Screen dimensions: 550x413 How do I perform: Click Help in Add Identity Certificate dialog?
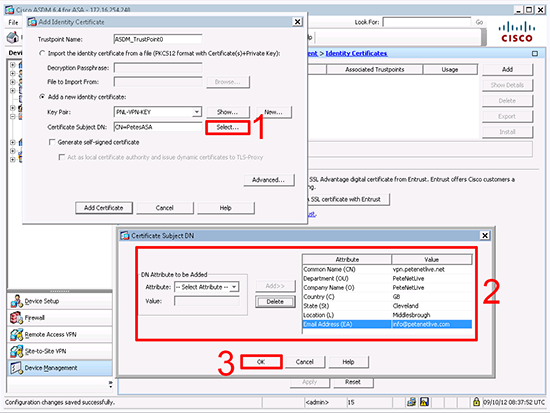[226, 208]
